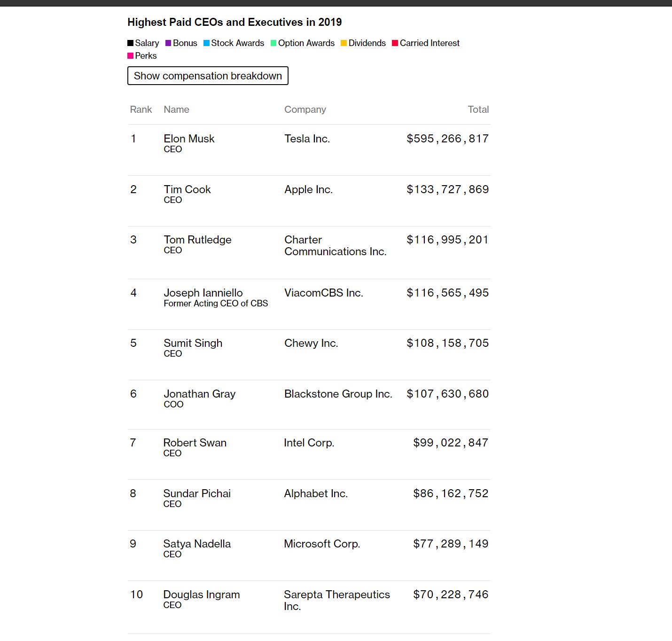The height and width of the screenshot is (641, 672).
Task: Click the pink Perks legend swatch
Action: pyautogui.click(x=131, y=56)
